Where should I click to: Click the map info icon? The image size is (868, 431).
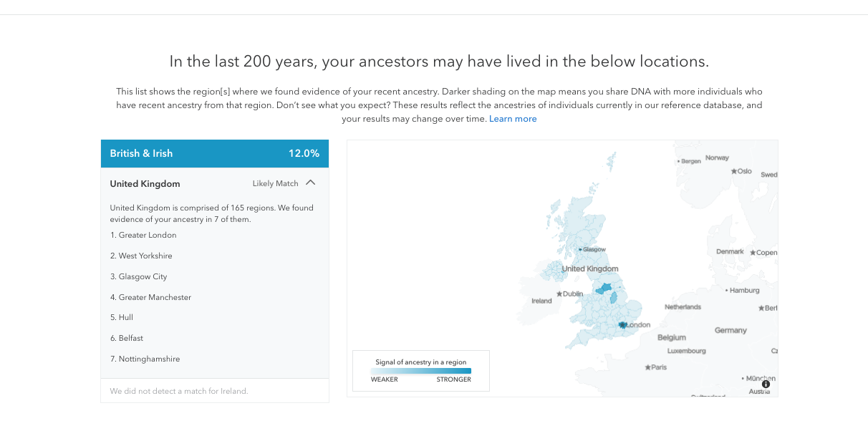coord(766,384)
